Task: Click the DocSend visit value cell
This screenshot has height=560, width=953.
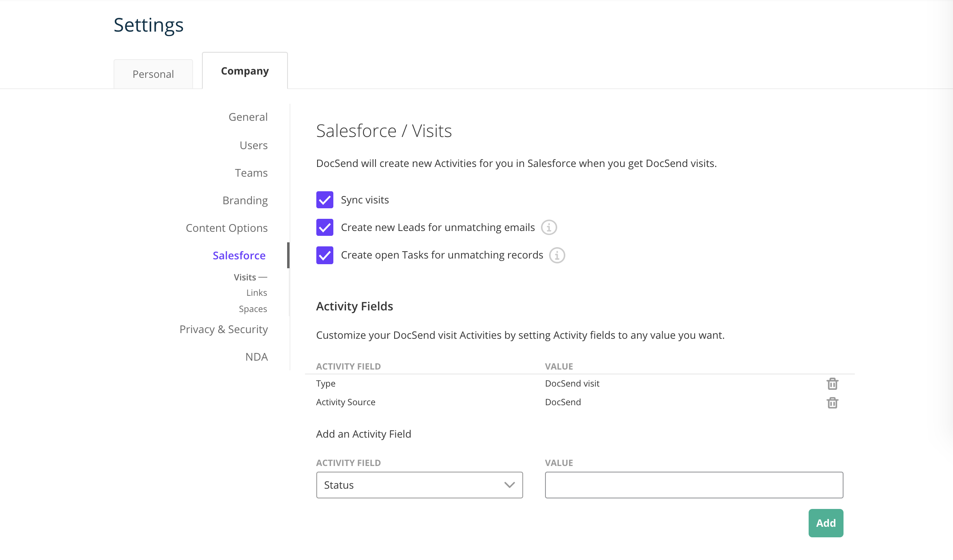Action: (572, 383)
